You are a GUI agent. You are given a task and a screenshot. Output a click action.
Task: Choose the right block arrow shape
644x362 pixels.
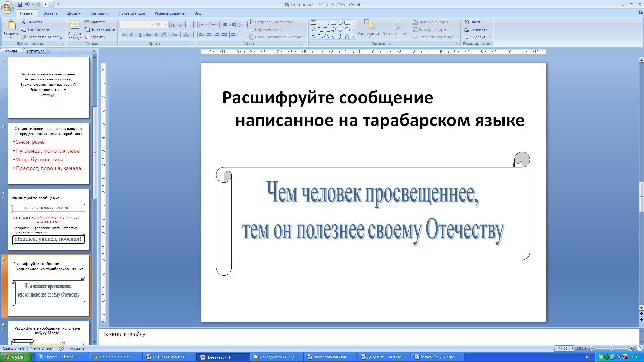tap(333, 29)
